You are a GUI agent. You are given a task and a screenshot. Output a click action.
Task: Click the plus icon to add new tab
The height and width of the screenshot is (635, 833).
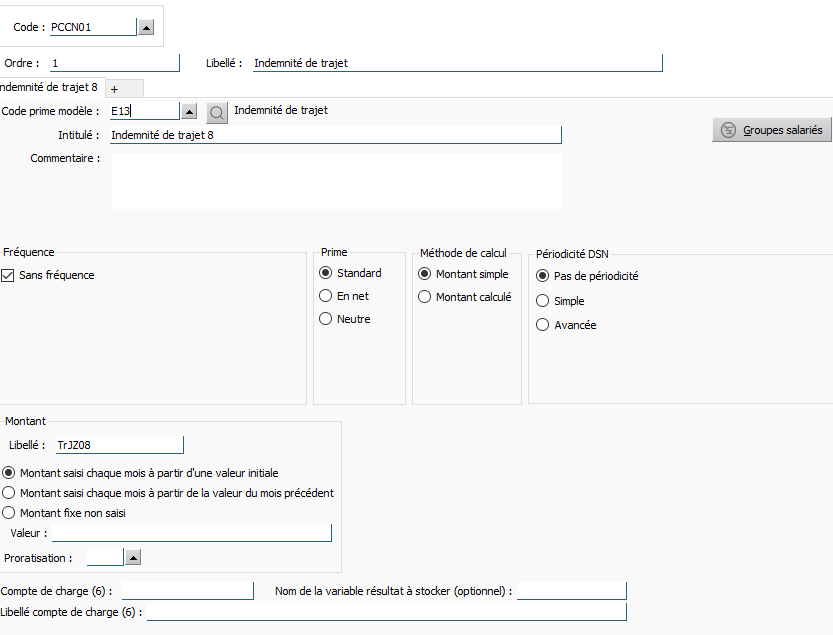pos(114,89)
